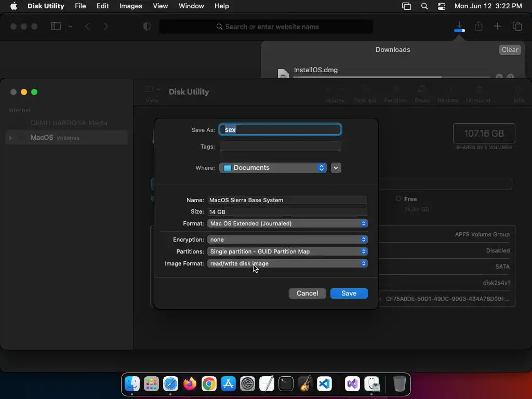This screenshot has width=532, height=399.
Task: Click InstallOS.dmg in Downloads list
Action: 315,70
